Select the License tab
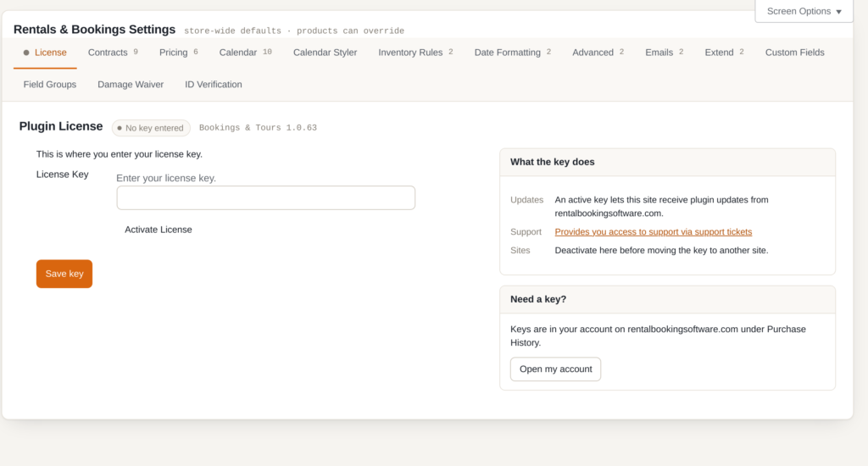 click(x=45, y=53)
